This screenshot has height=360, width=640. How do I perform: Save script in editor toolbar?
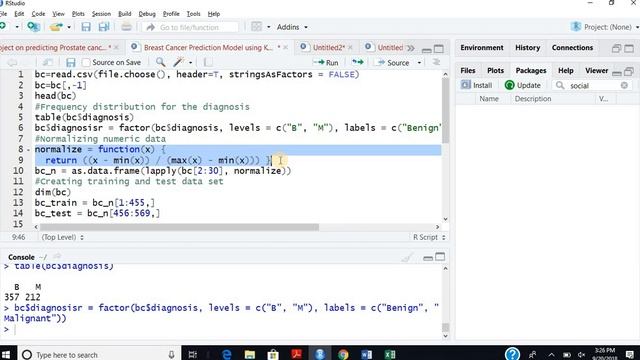tap(70, 62)
